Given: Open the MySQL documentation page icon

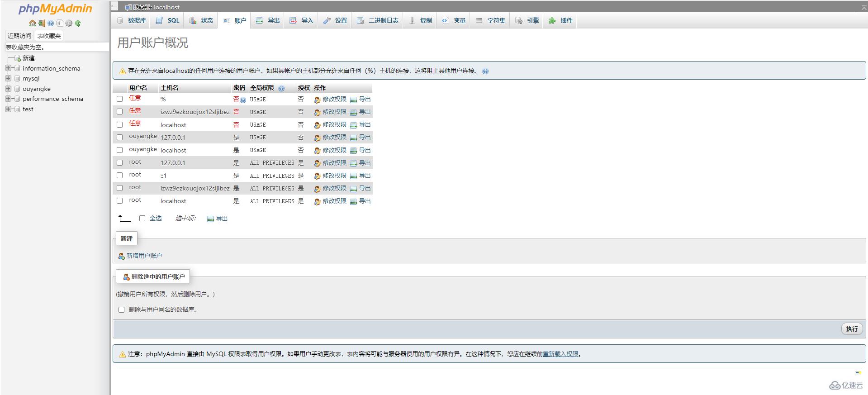Looking at the screenshot, I should (x=59, y=23).
